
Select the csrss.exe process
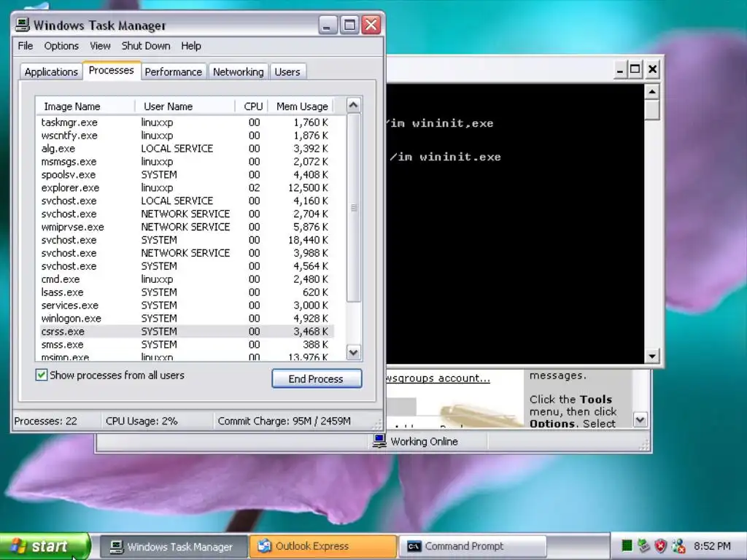(187, 332)
